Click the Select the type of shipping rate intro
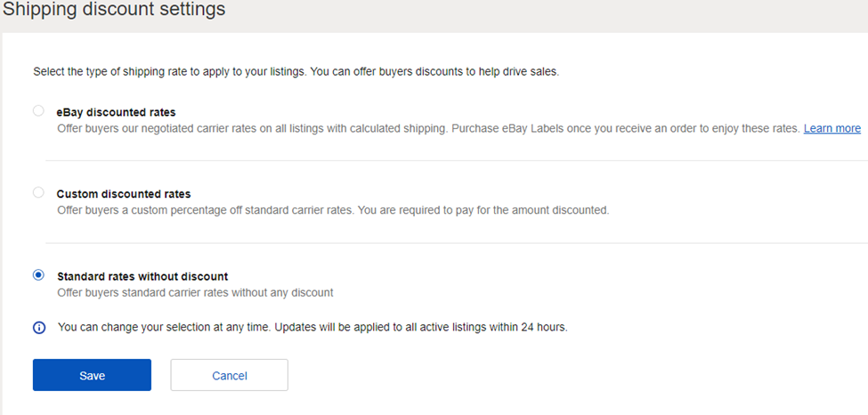The image size is (868, 415). [296, 72]
